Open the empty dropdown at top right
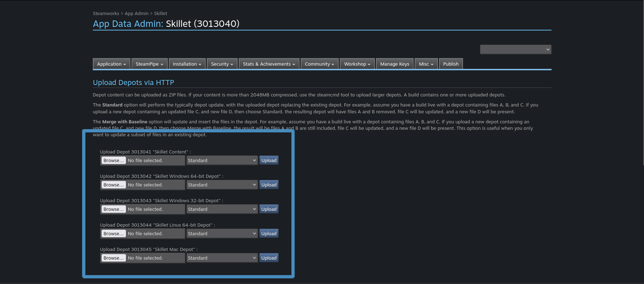Image resolution: width=644 pixels, height=284 pixels. (515, 49)
